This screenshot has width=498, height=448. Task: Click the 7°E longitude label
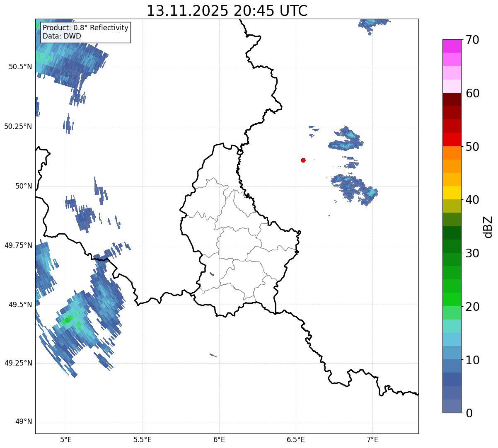tap(372, 439)
